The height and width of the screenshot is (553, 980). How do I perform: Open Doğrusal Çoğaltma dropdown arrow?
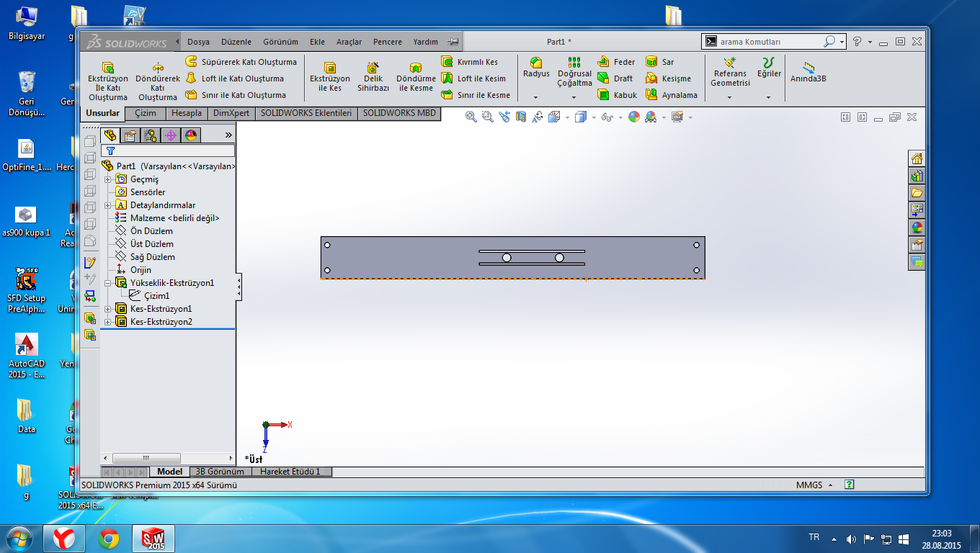574,97
